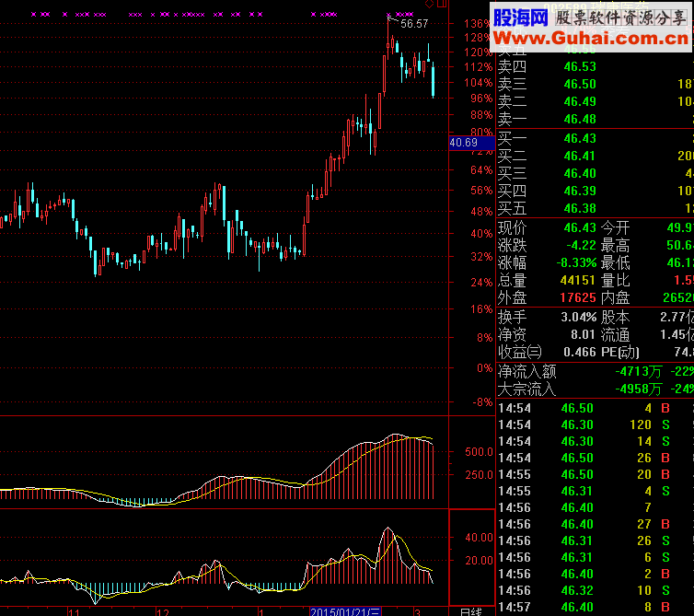Click the 大宗流入 value -4958万
Image resolution: width=694 pixels, height=616 pixels.
639,389
